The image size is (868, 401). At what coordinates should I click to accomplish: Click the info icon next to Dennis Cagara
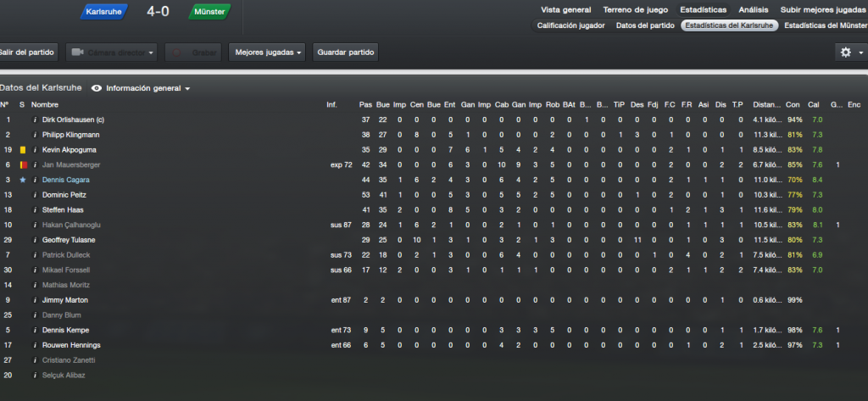[x=35, y=180]
